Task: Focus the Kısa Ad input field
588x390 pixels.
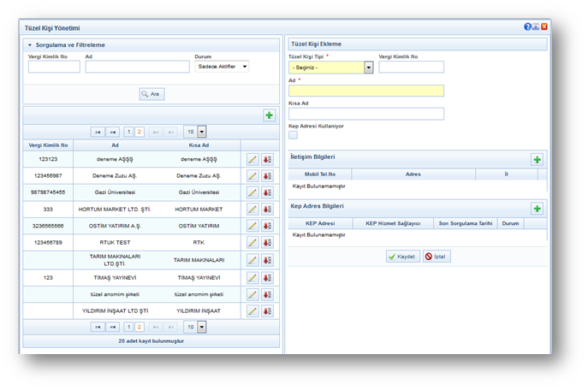Action: 366,114
